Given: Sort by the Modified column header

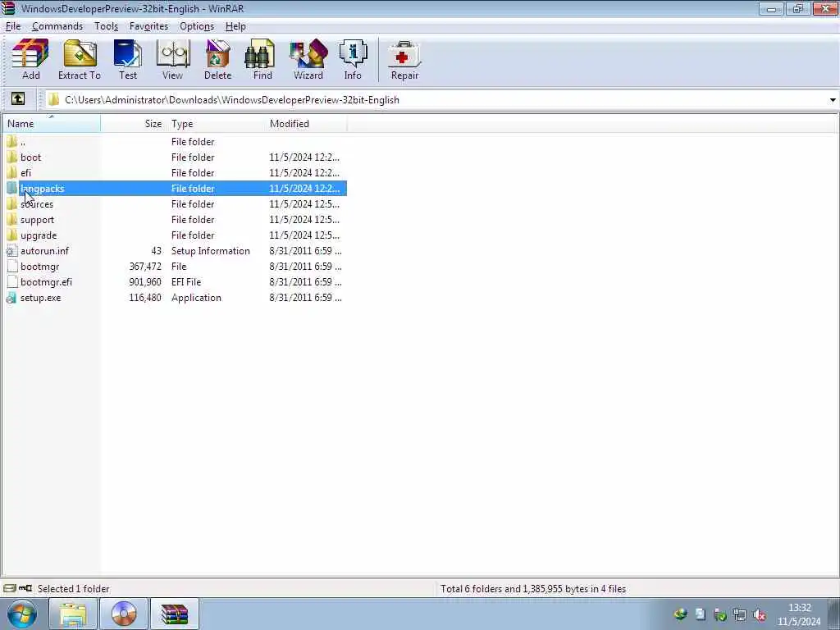Looking at the screenshot, I should tap(306, 123).
